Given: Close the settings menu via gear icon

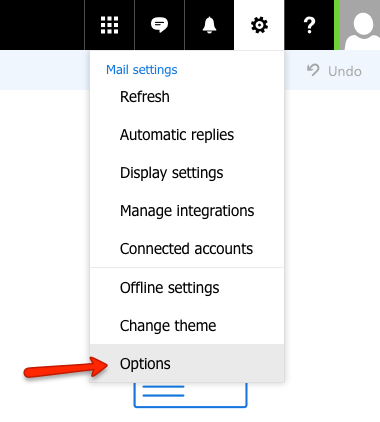Looking at the screenshot, I should (259, 25).
